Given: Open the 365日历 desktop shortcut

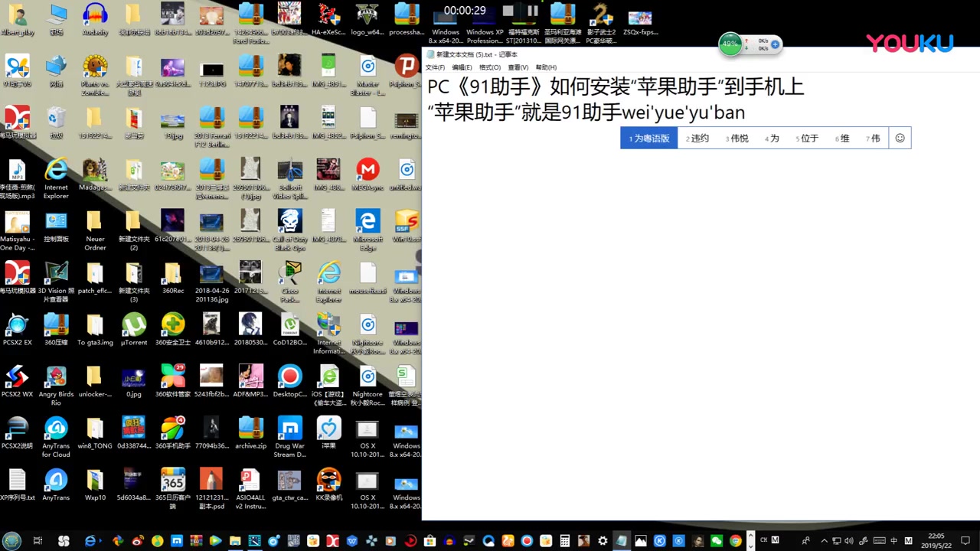Looking at the screenshot, I should pos(173,489).
